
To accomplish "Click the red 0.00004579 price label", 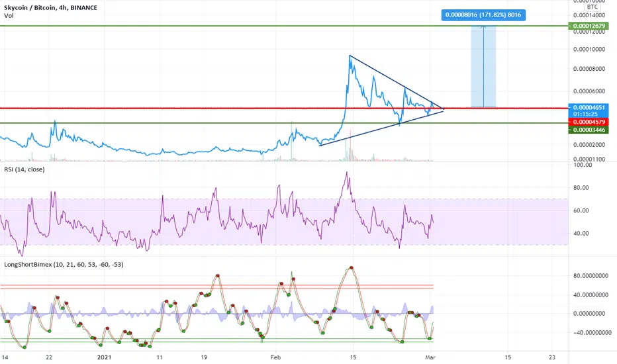I will 589,122.
